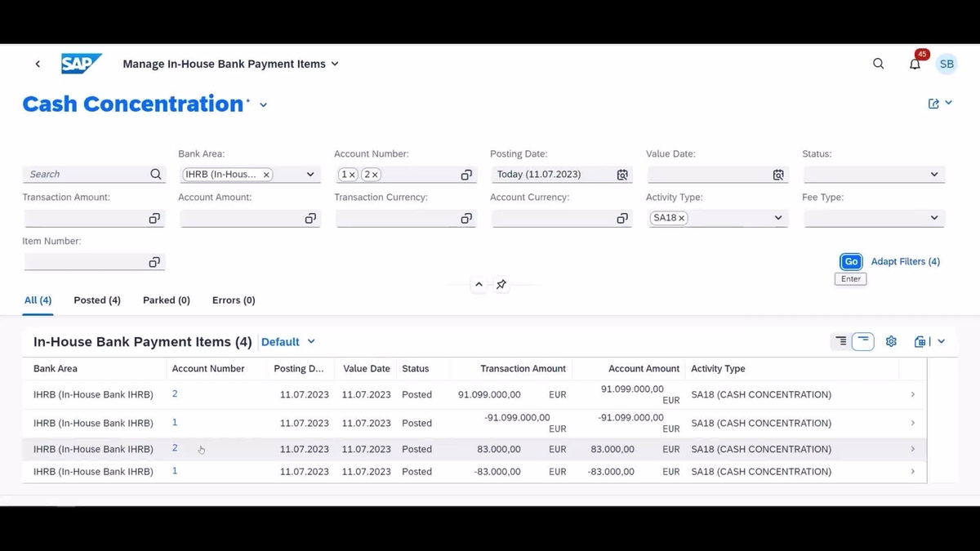Export table using the spreadsheet export icon
Image resolution: width=980 pixels, height=551 pixels.
[922, 341]
